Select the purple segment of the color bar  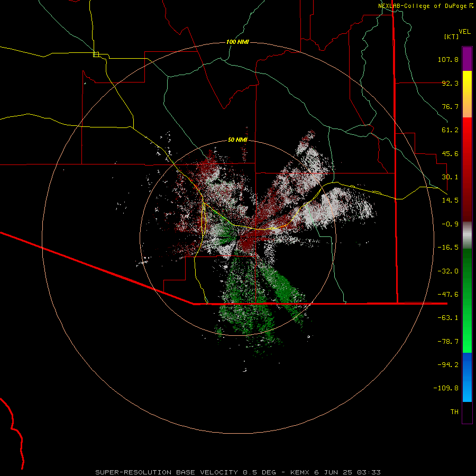tap(467, 59)
